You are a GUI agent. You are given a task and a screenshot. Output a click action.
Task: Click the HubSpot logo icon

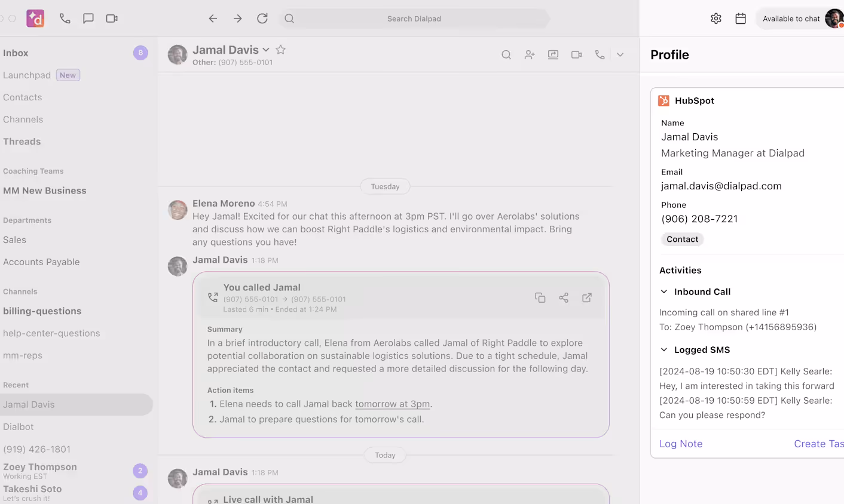tap(663, 101)
